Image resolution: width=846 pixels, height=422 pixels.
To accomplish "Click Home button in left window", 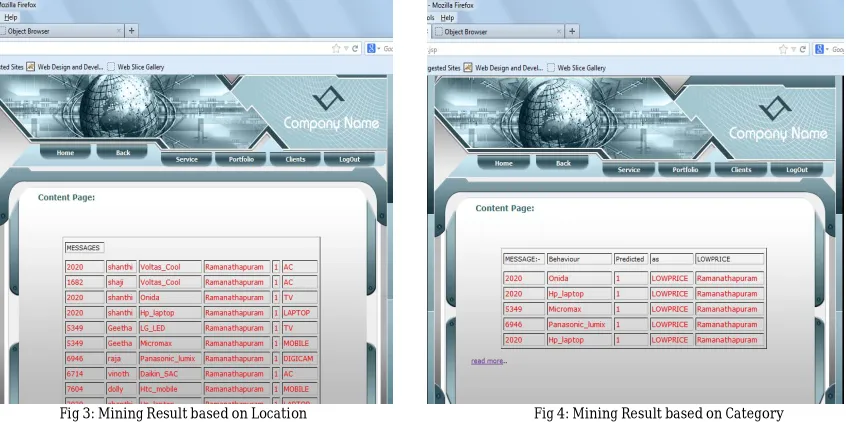I will [65, 153].
